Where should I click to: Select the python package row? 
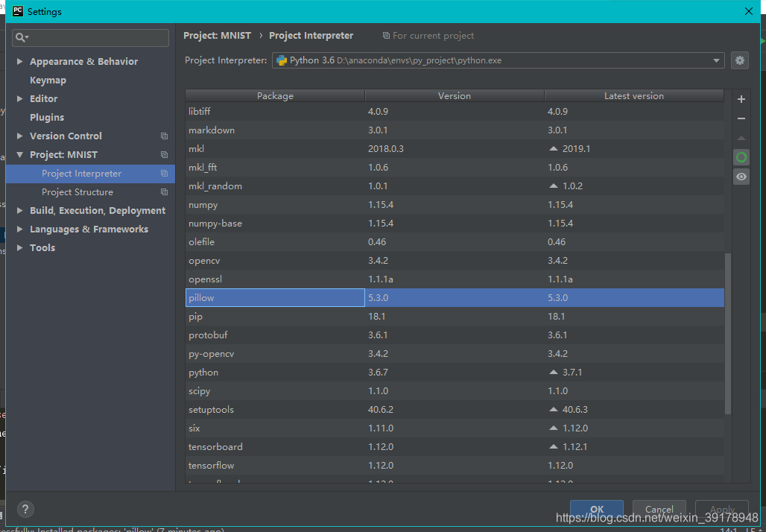pyautogui.click(x=455, y=373)
